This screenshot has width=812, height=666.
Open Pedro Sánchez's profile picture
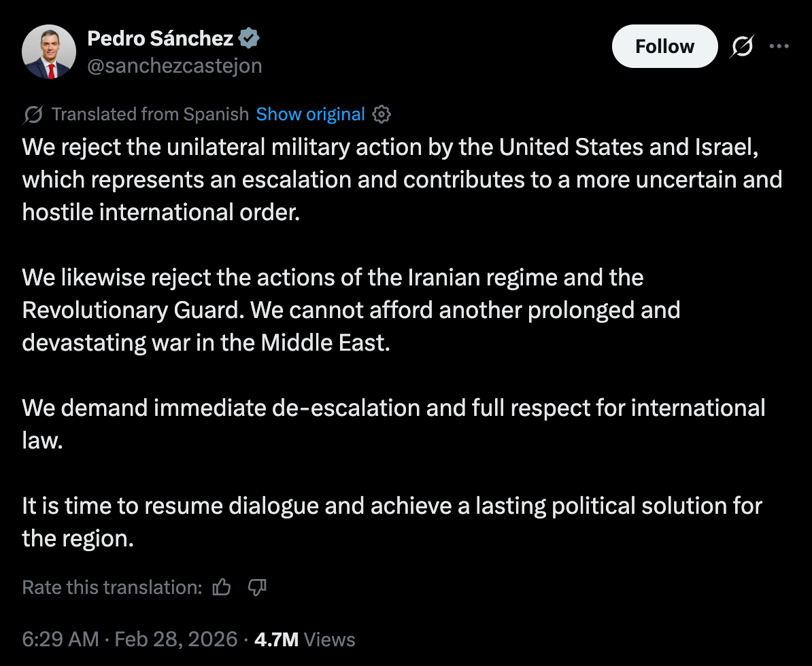(48, 52)
